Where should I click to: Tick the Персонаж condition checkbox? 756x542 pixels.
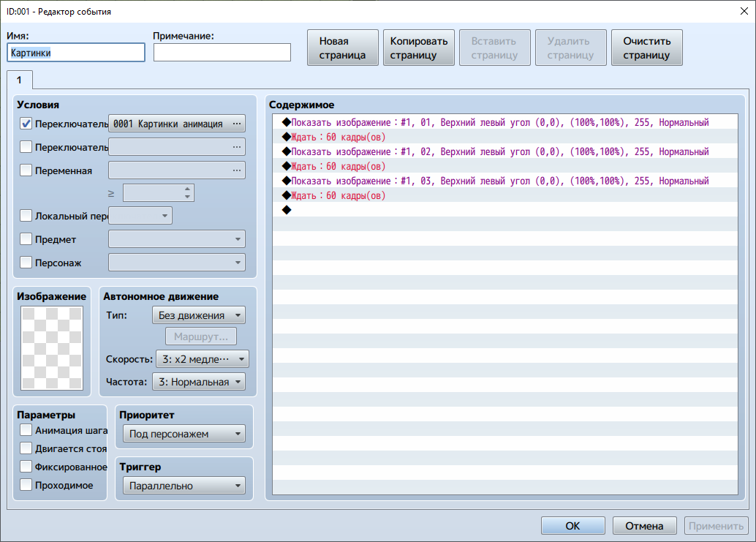[26, 263]
